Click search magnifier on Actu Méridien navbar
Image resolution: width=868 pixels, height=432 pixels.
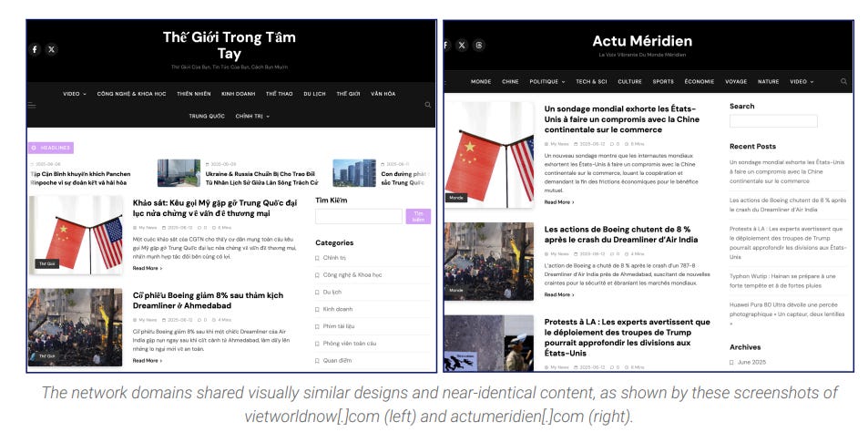click(x=843, y=81)
